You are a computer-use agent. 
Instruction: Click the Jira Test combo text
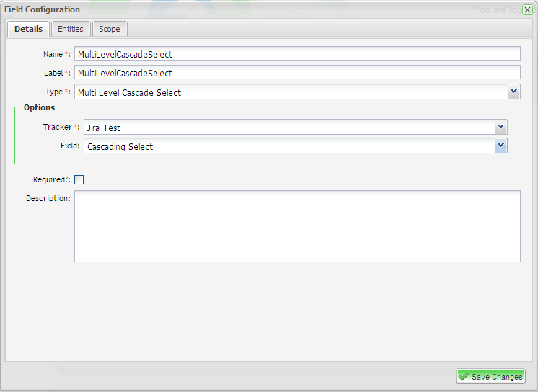[x=288, y=128]
